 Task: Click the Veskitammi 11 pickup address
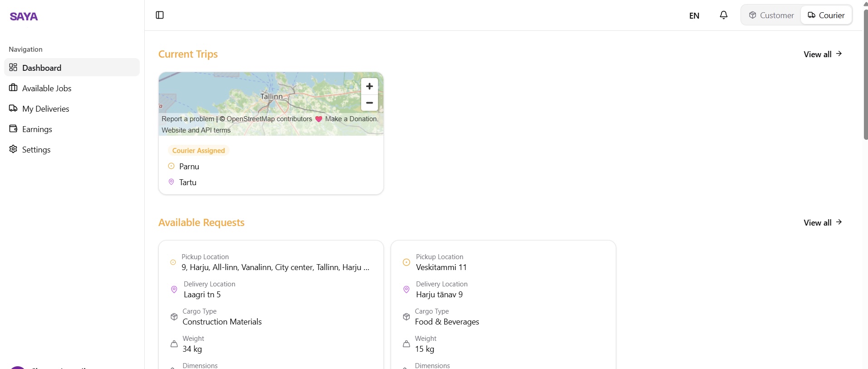coord(441,267)
